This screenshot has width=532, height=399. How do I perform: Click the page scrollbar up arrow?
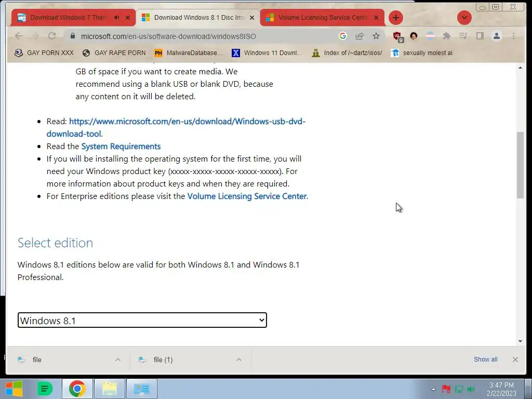[x=520, y=68]
